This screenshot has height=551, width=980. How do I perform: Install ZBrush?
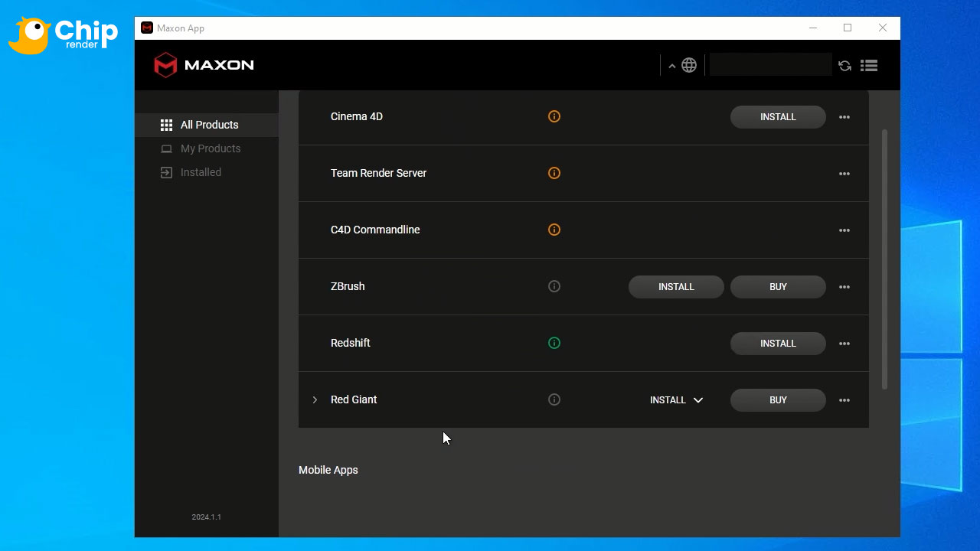[676, 287]
